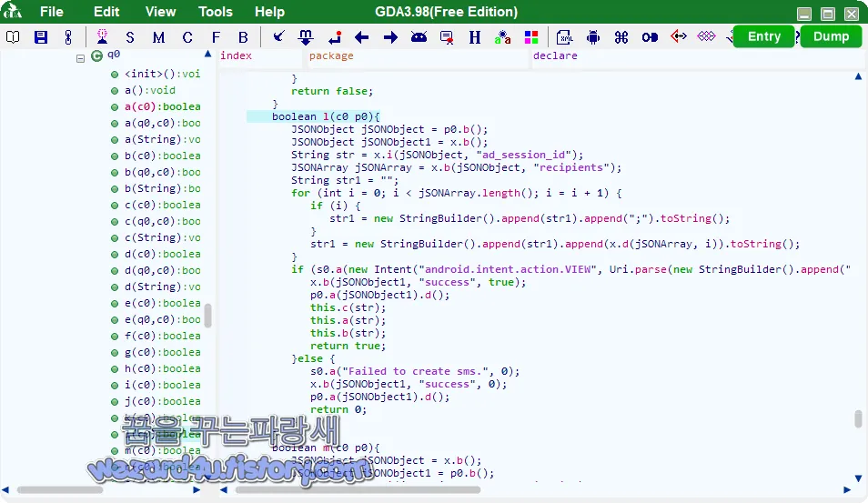Click the green Dump button
The image size is (868, 503).
point(831,36)
